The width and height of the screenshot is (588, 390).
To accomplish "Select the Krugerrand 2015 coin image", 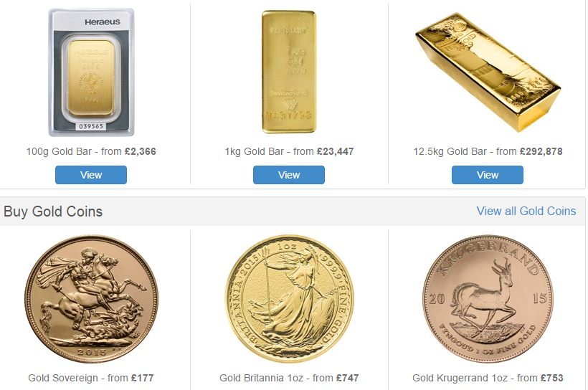I will pyautogui.click(x=488, y=299).
